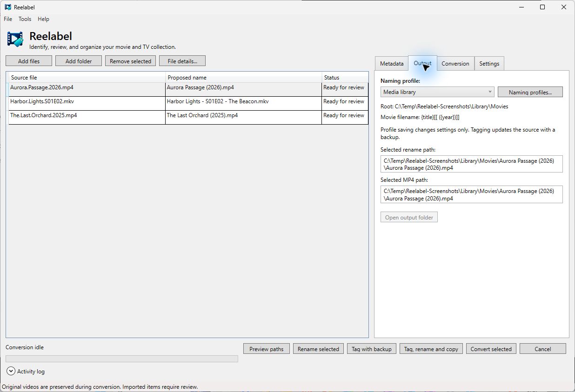The height and width of the screenshot is (392, 575).
Task: Click the status bar message about original videos
Action: [x=100, y=387]
